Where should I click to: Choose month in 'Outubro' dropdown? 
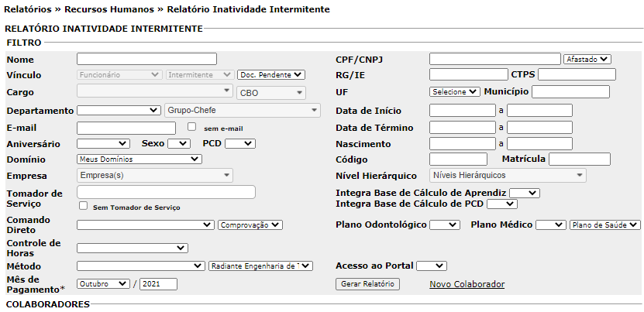point(103,284)
